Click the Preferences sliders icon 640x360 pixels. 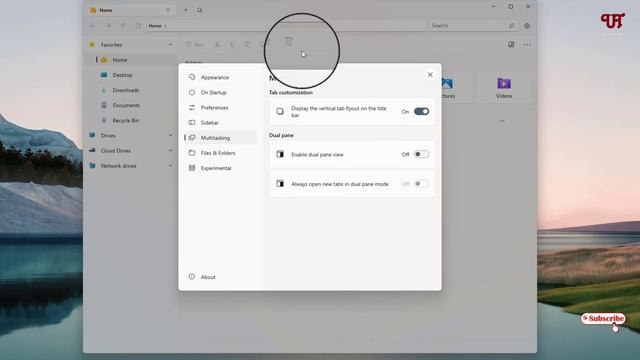click(192, 108)
